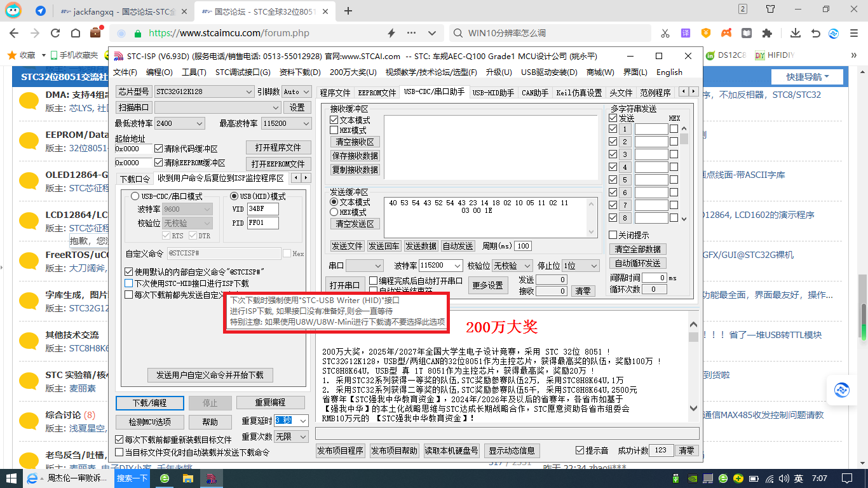This screenshot has width=868, height=488.
Task: Reload the page with the refresh icon
Action: pyautogui.click(x=56, y=33)
